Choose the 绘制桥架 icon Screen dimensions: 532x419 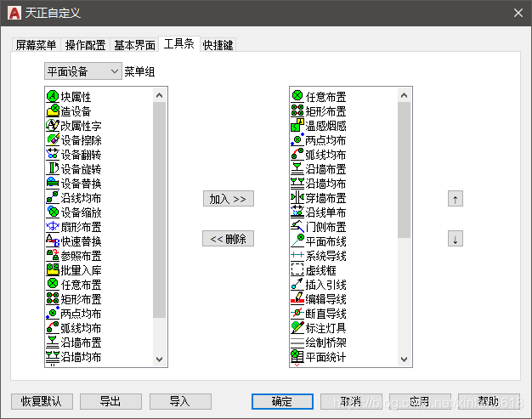click(297, 343)
